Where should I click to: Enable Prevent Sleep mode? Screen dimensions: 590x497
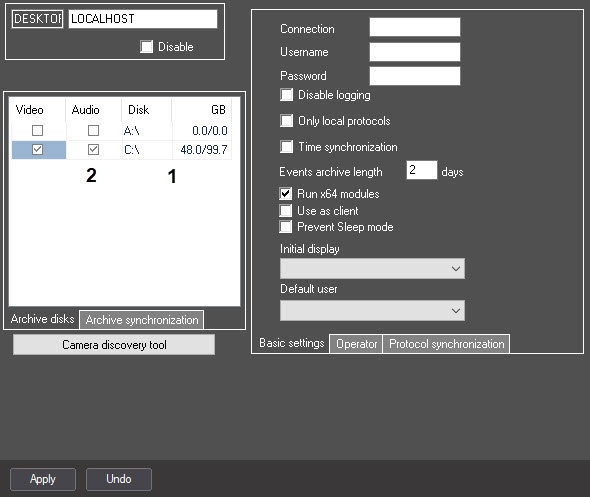click(286, 227)
